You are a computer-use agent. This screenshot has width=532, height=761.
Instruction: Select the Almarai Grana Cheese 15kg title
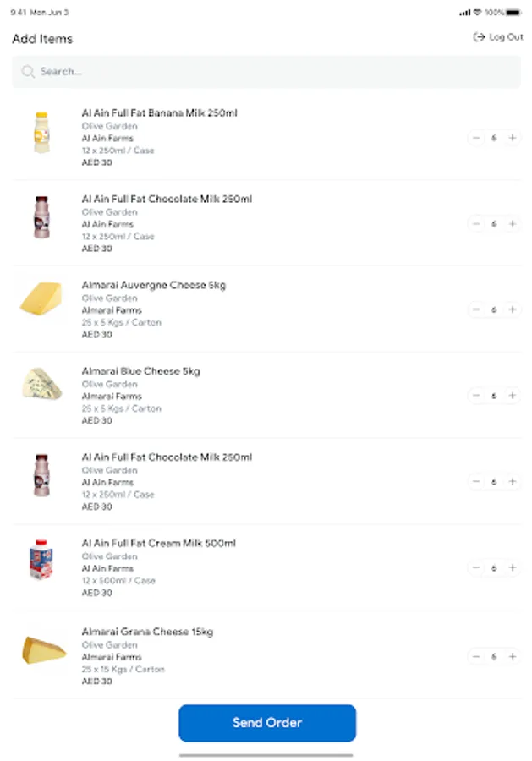point(147,632)
